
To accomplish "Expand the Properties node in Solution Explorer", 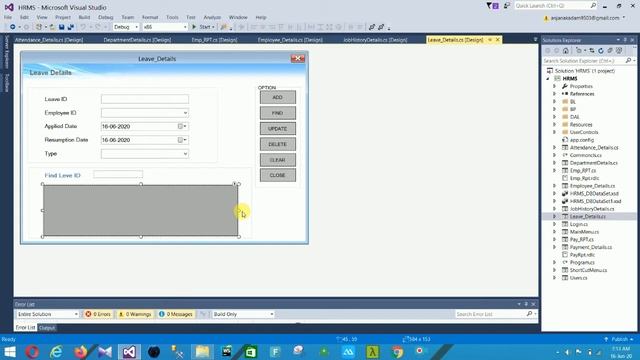I will pyautogui.click(x=554, y=86).
